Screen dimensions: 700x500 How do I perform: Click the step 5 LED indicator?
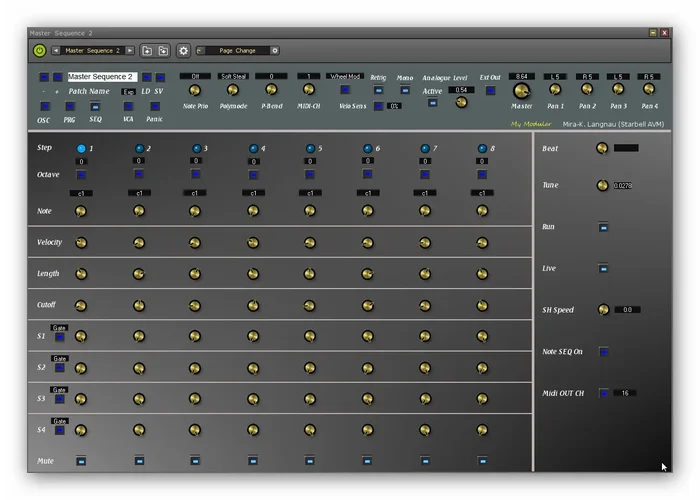(x=310, y=148)
